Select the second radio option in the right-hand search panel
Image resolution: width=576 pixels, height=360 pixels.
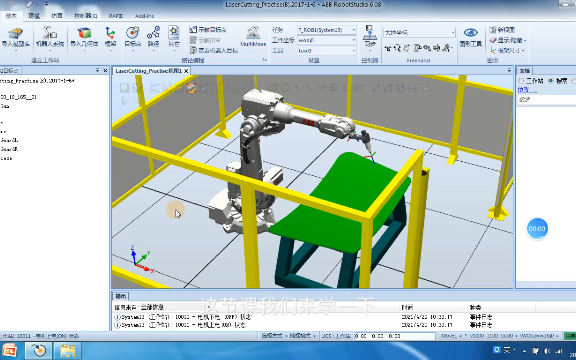(551, 81)
